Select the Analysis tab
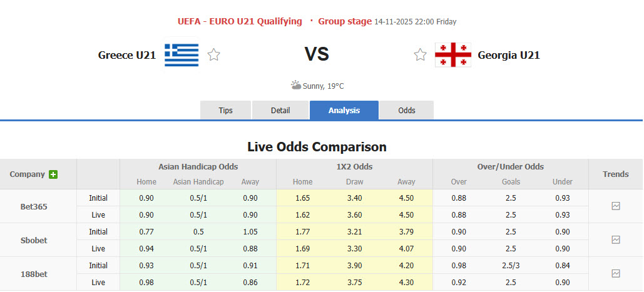The image size is (644, 292). (x=344, y=110)
